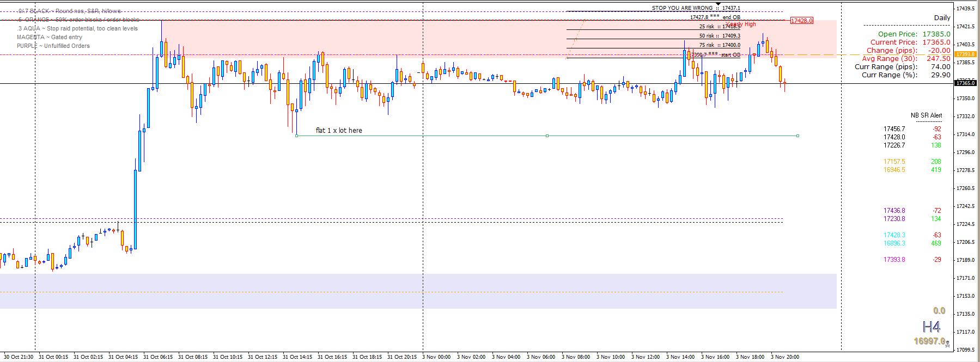
Task: Click the BLACK round nos legend line
Action: point(69,11)
